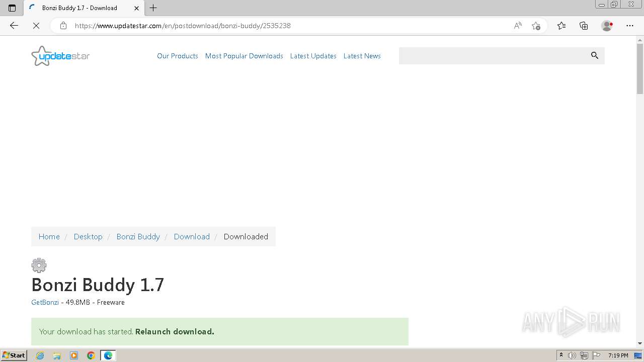Open the Read aloud icon
The image size is (644, 362).
pos(518,26)
